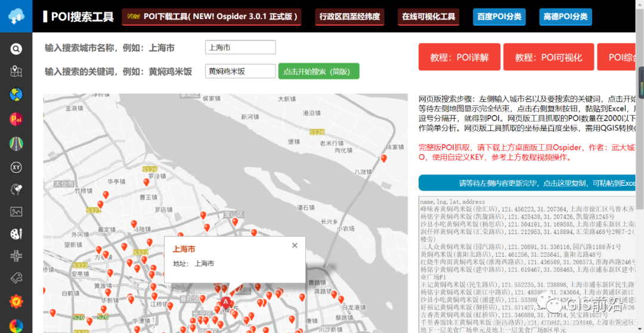The image size is (644, 333).
Task: Select the globe earth sidebar icon
Action: pos(16,95)
